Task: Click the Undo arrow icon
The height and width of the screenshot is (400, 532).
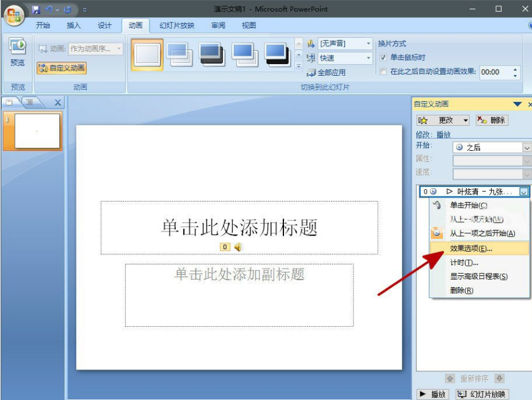Action: pos(49,10)
